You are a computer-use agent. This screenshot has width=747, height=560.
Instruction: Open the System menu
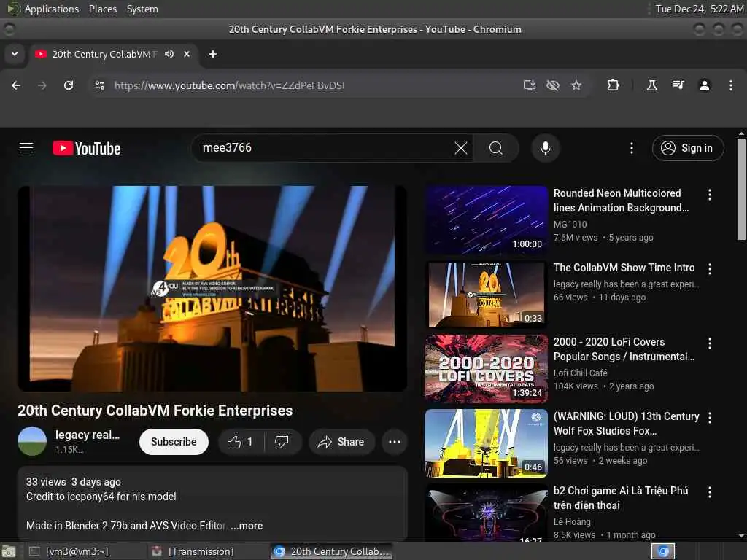pyautogui.click(x=142, y=9)
